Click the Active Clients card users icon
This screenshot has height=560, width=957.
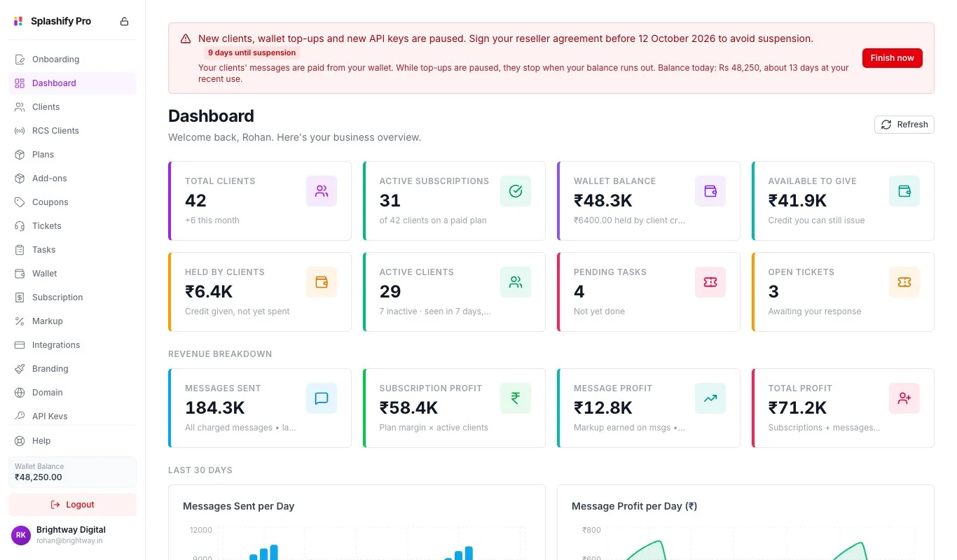coord(516,282)
